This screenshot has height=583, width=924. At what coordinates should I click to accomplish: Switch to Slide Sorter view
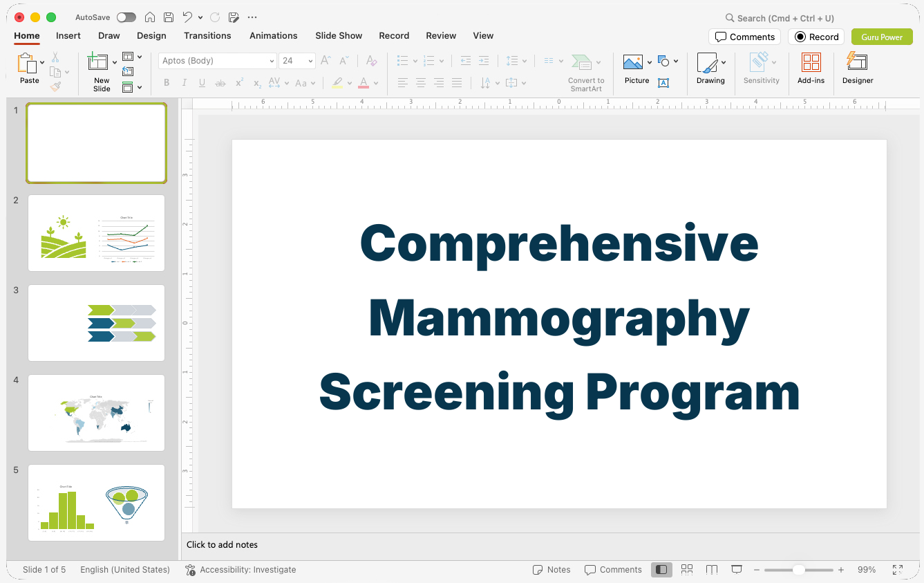tap(687, 569)
